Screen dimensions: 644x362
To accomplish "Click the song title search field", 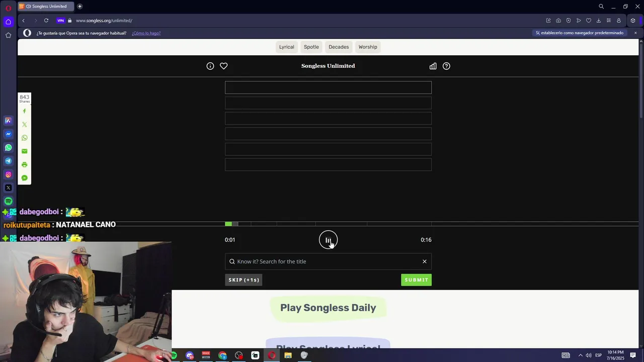I will tap(328, 261).
